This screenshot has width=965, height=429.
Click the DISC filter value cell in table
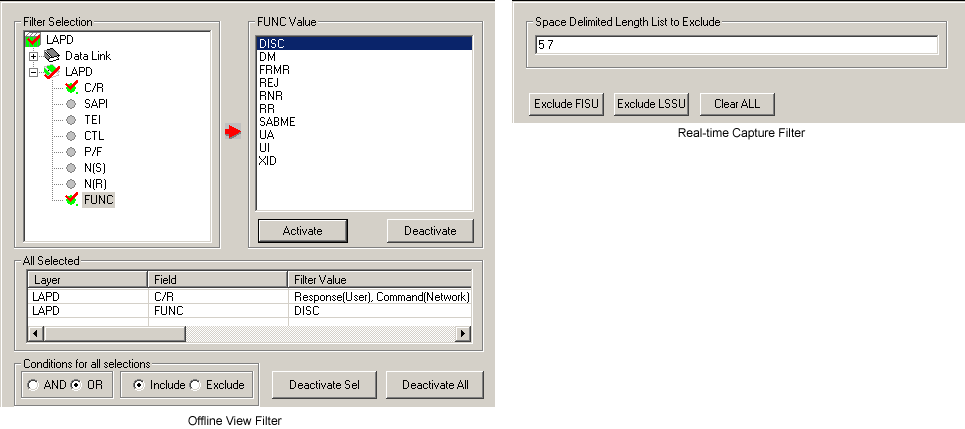(x=380, y=311)
